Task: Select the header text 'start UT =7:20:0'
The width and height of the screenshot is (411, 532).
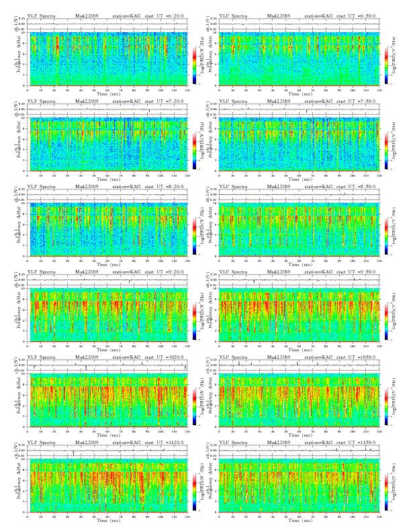Action: click(165, 101)
